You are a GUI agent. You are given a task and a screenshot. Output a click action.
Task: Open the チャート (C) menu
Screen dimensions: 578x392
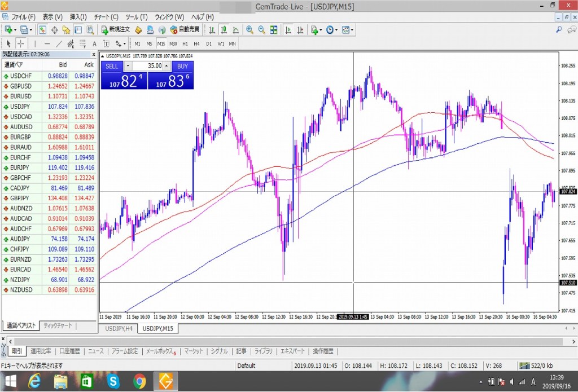click(x=106, y=17)
